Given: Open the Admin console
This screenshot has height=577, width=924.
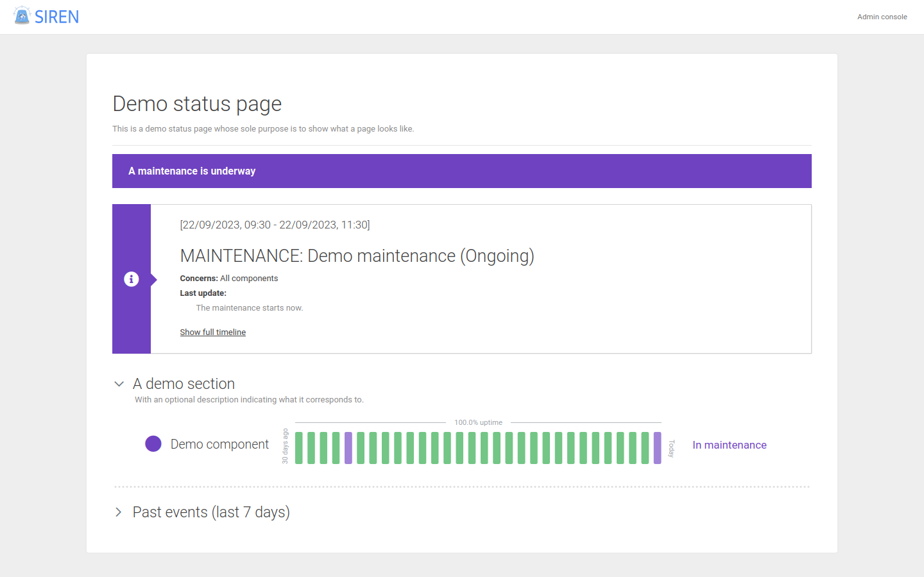Looking at the screenshot, I should (x=882, y=17).
